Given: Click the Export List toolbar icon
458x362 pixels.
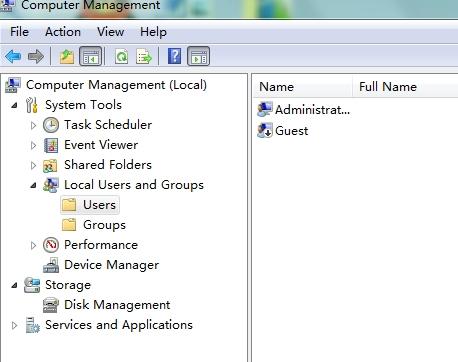Looking at the screenshot, I should [x=144, y=56].
